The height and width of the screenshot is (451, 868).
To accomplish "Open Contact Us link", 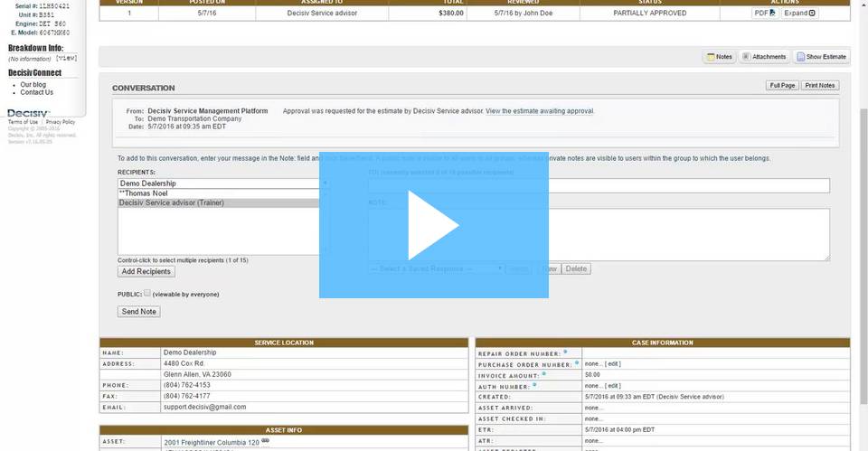I will click(36, 92).
